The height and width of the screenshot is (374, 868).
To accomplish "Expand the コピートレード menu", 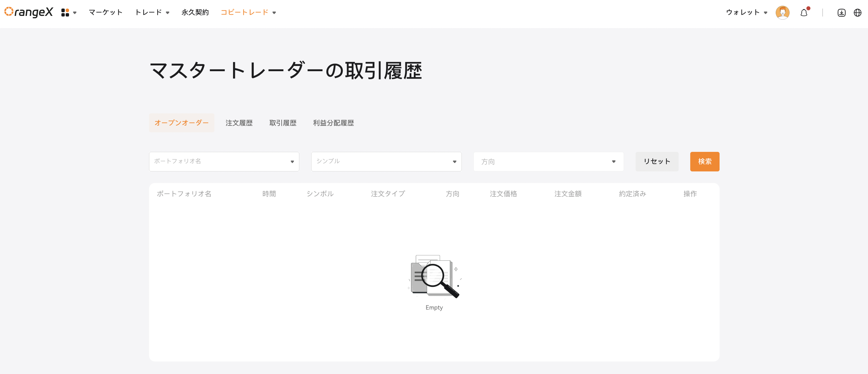I will tap(248, 13).
